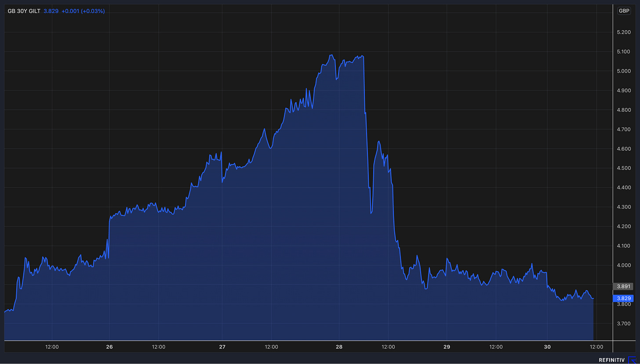This screenshot has width=640, height=364.
Task: Click the GBP currency button
Action: [x=624, y=11]
